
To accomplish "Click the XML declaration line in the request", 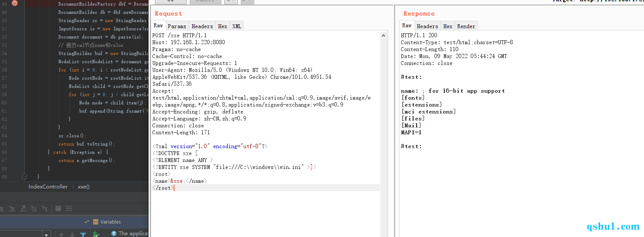I will 210,146.
